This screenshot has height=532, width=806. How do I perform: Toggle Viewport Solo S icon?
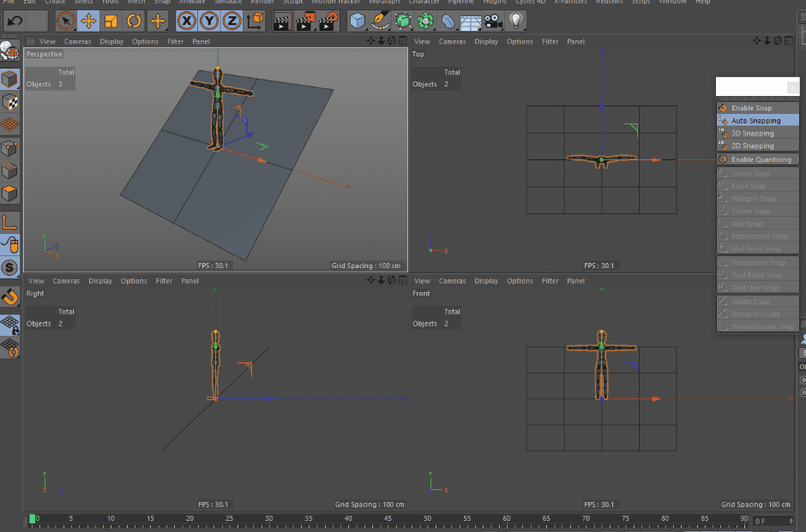pos(9,267)
